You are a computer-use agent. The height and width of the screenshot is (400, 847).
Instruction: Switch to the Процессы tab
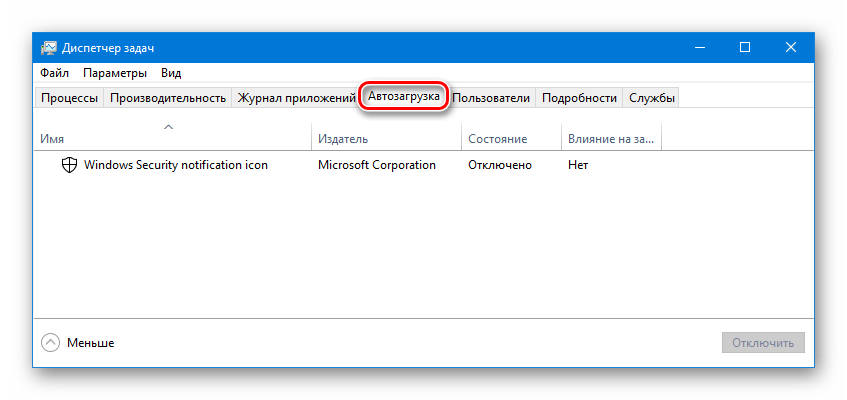[69, 98]
